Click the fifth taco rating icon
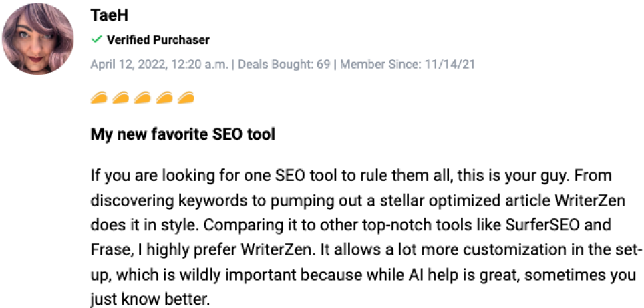The height and width of the screenshot is (308, 644). click(x=186, y=98)
